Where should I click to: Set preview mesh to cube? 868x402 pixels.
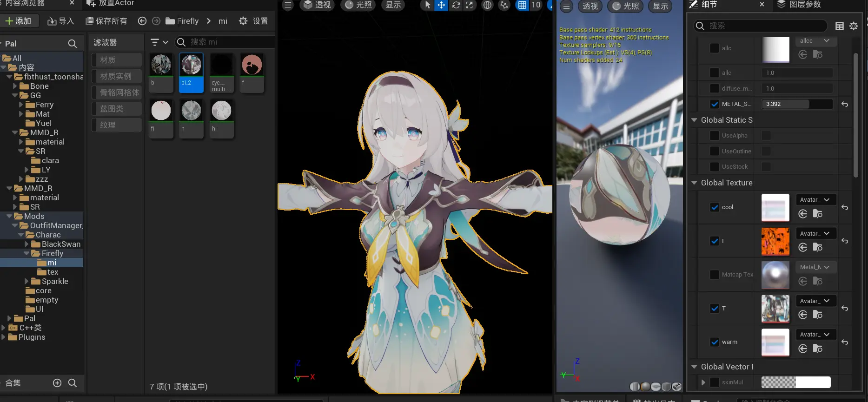click(x=666, y=387)
